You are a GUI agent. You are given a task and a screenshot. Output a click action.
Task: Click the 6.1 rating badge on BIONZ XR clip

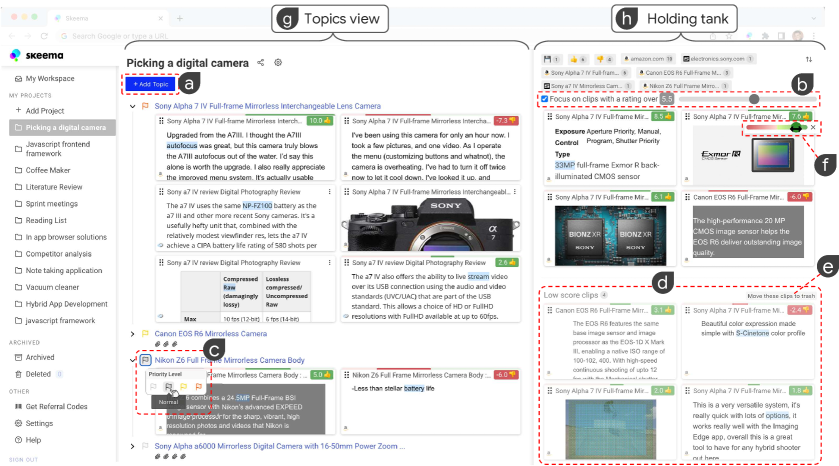662,197
